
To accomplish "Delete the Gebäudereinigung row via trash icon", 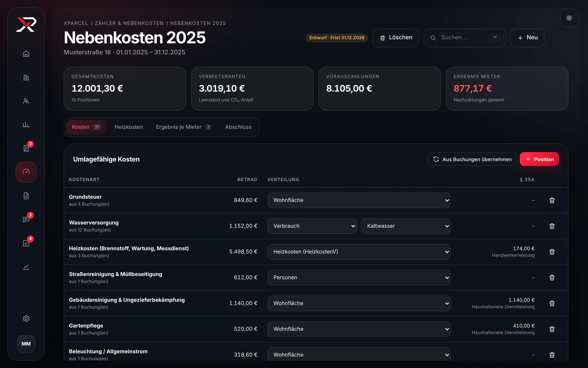I will click(552, 304).
